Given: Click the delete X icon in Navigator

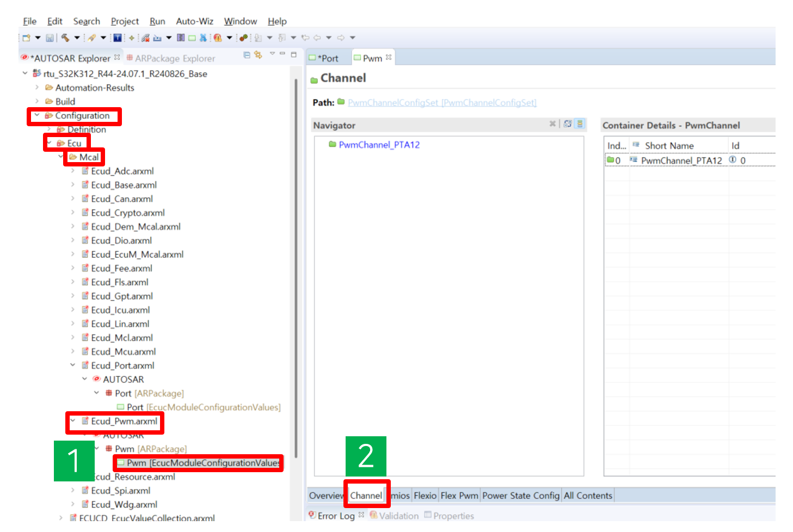Looking at the screenshot, I should pos(552,124).
